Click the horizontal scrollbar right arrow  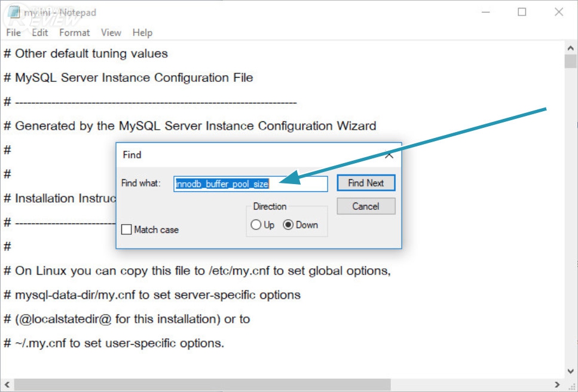(x=557, y=385)
